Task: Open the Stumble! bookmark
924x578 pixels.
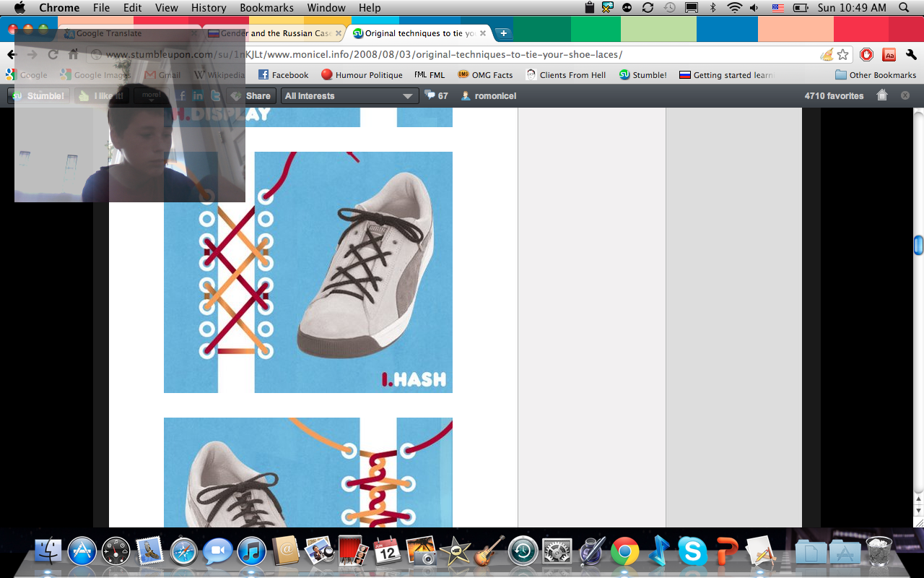Action: [642, 75]
